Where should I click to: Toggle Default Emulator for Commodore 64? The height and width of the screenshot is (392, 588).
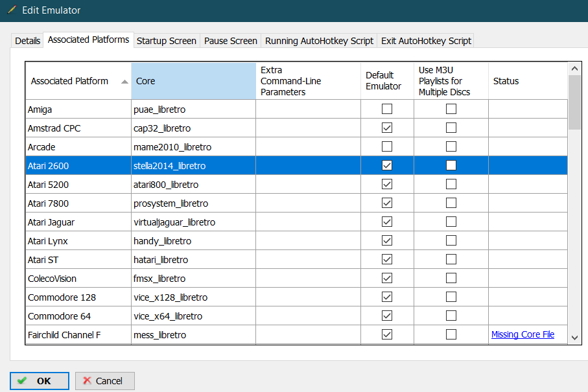pyautogui.click(x=387, y=316)
